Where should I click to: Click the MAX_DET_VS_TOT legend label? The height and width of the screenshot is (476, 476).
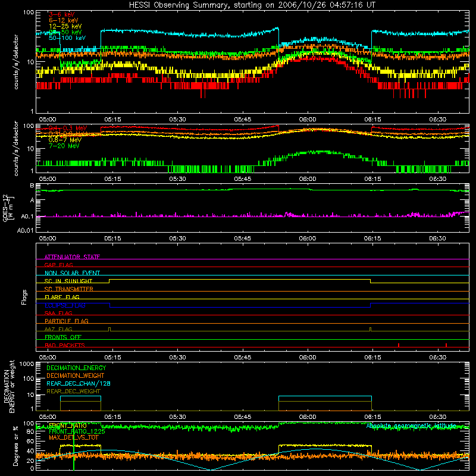pos(74,437)
